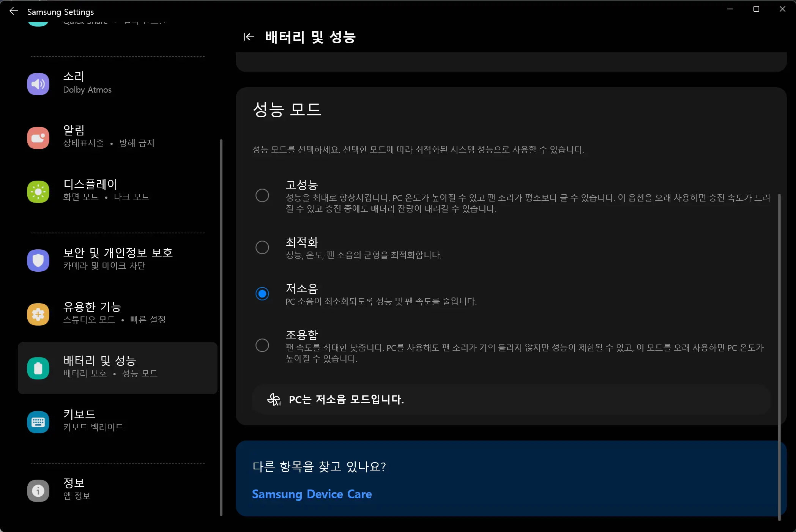
Task: Go back using the top-left arrow
Action: 14,11
